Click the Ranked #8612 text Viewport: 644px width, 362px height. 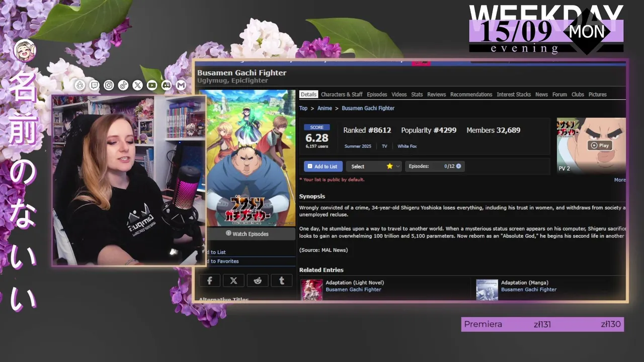tap(367, 130)
